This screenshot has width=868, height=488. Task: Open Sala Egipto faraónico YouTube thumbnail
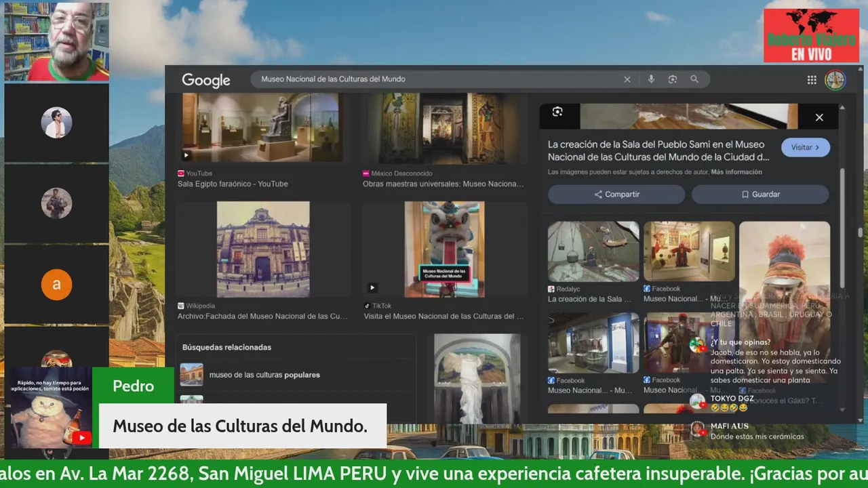point(262,128)
